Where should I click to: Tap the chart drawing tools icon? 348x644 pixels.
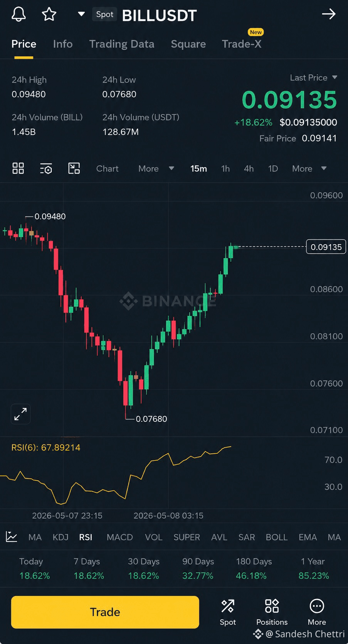[74, 168]
